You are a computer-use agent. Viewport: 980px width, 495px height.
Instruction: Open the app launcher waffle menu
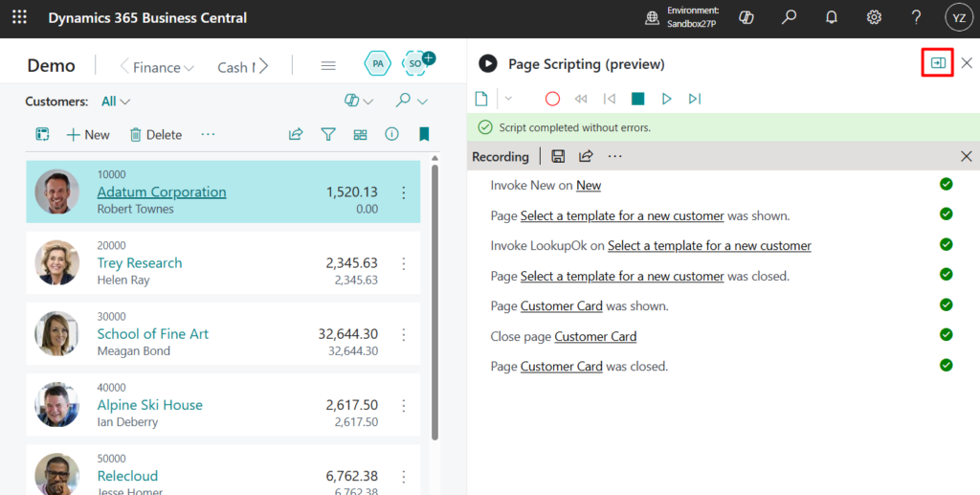19,17
